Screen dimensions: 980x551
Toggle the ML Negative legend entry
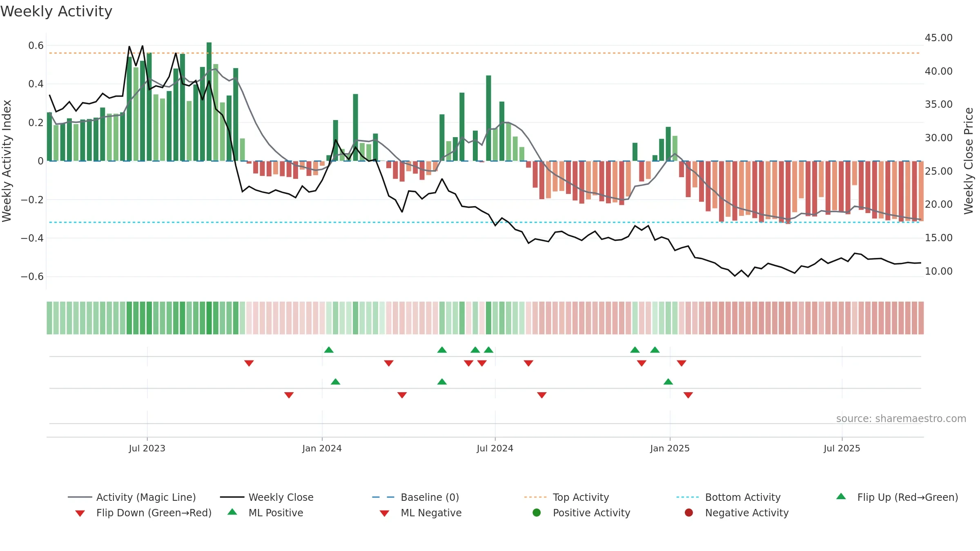tap(421, 513)
